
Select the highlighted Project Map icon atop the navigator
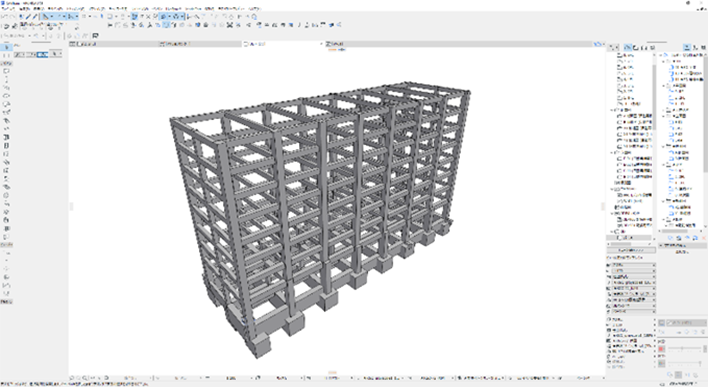(x=628, y=47)
